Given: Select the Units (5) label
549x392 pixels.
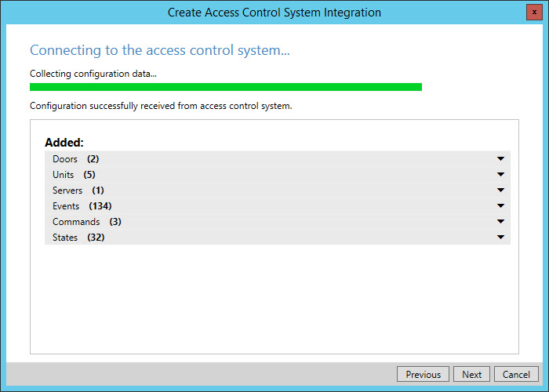Looking at the screenshot, I should pos(74,175).
